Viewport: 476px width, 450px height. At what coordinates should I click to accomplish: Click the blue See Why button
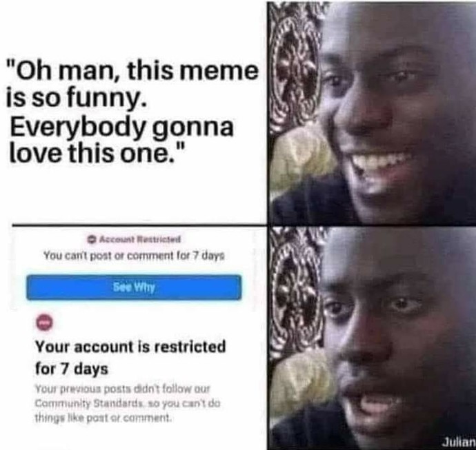[x=134, y=287]
